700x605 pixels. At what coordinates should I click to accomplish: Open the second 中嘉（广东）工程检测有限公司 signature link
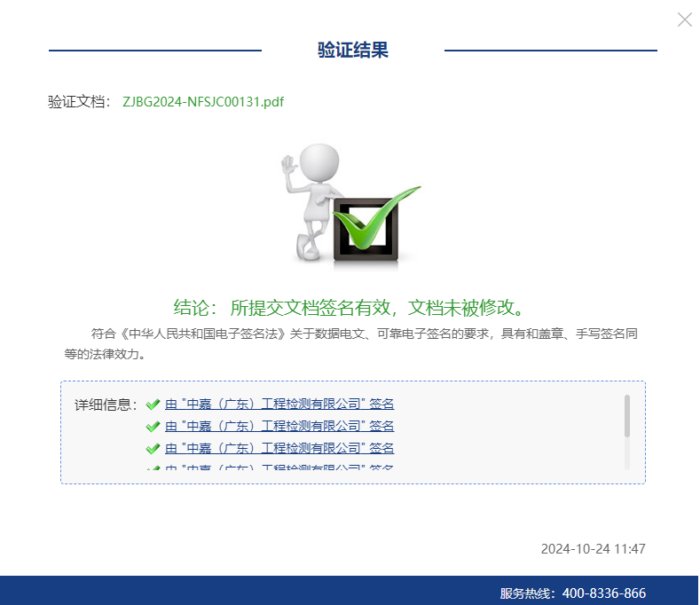click(279, 427)
